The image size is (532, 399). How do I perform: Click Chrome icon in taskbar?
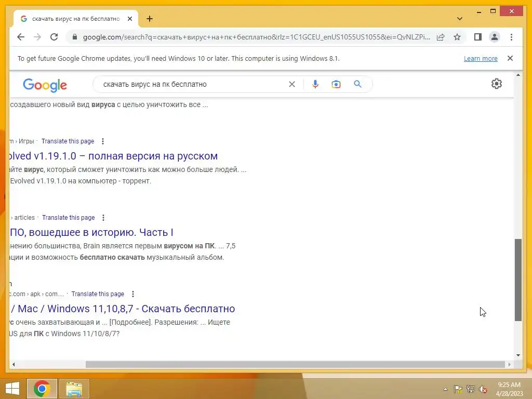pyautogui.click(x=42, y=389)
